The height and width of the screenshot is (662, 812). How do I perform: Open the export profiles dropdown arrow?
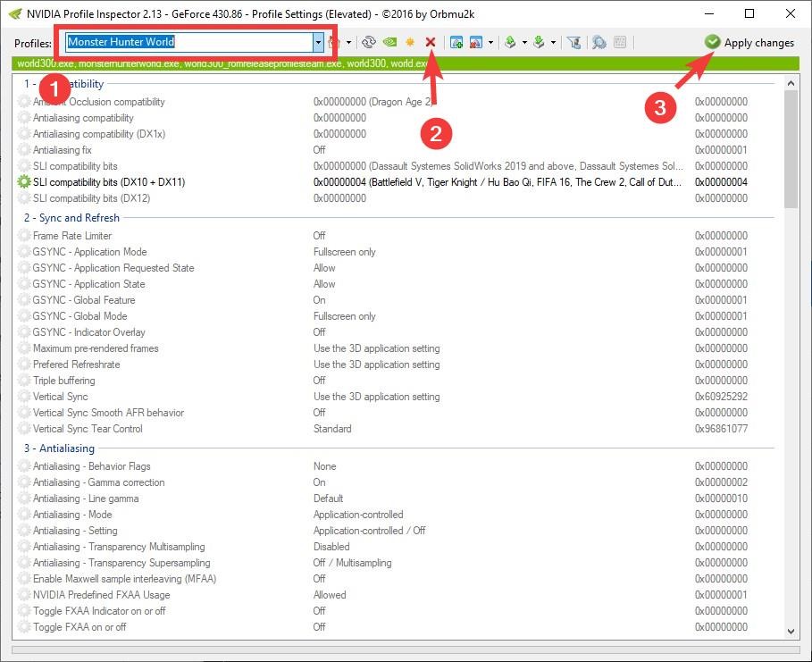(x=524, y=42)
